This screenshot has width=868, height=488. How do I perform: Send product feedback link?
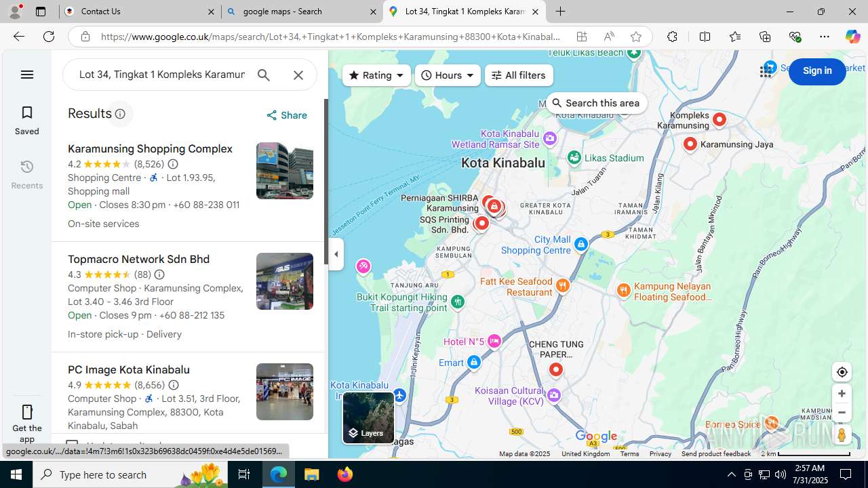tap(715, 453)
